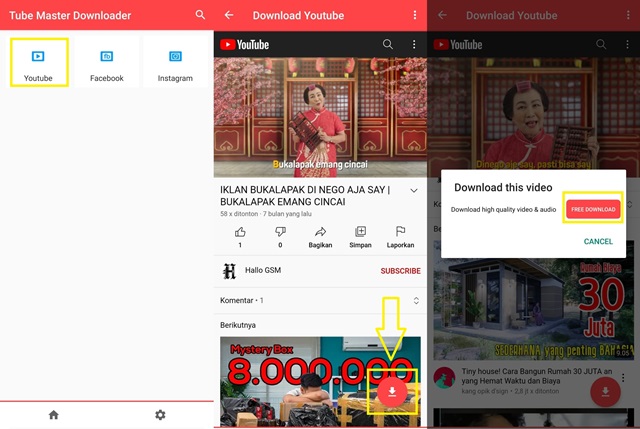This screenshot has width=640, height=429.
Task: Tap search icon in Tube Master Downloader header
Action: (200, 15)
